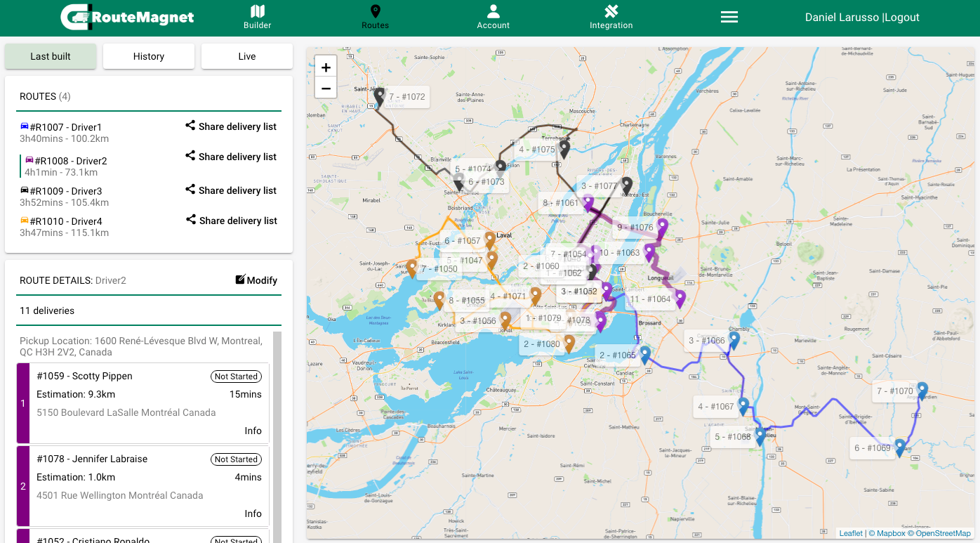
Task: Click orange map pin for 7 - #1050
Action: (411, 269)
